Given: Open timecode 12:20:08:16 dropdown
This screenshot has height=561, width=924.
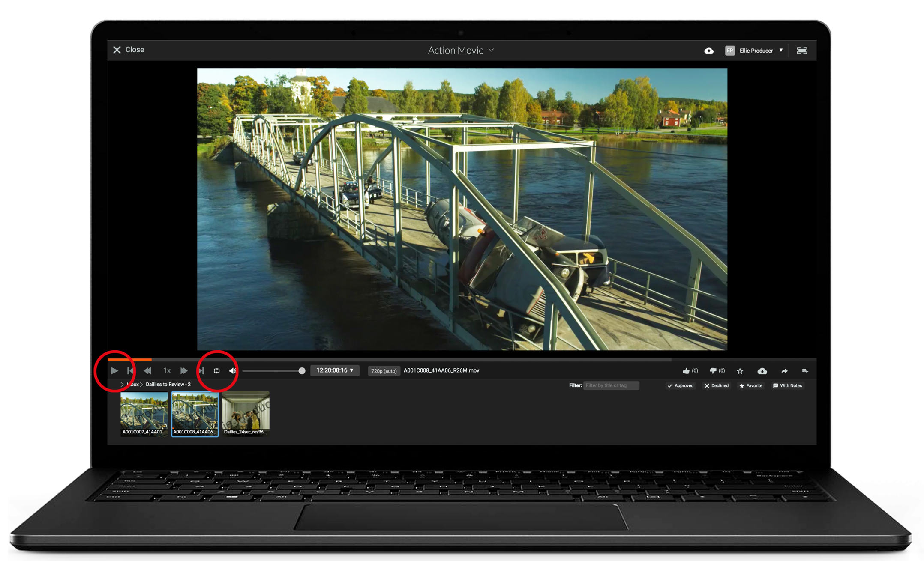Looking at the screenshot, I should tap(335, 370).
